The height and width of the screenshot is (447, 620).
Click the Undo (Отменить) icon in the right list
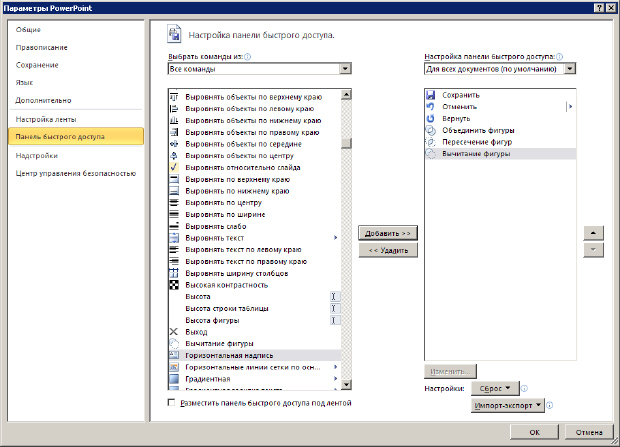[x=431, y=106]
